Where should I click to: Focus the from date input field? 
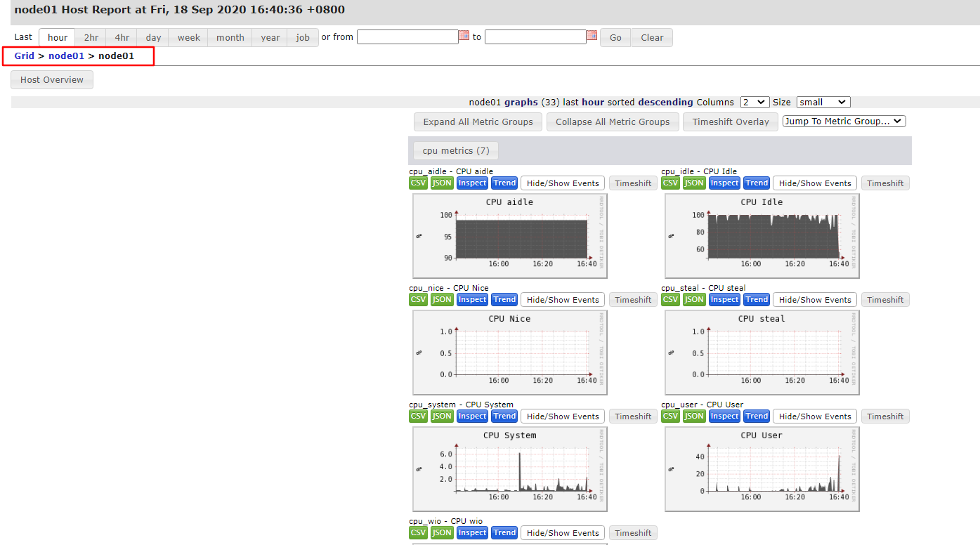407,37
